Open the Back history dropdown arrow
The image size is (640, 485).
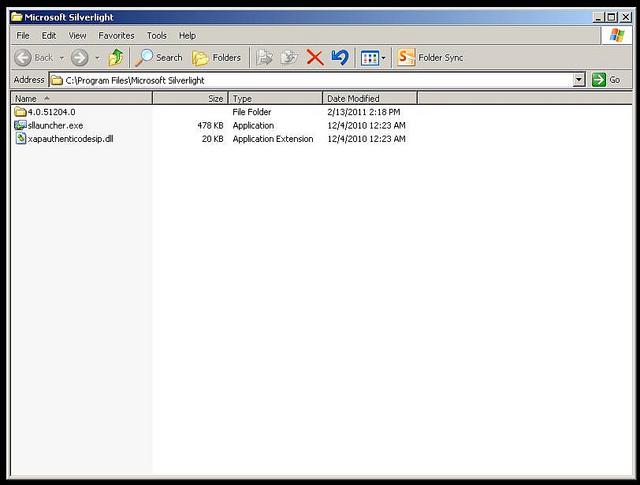[62, 58]
